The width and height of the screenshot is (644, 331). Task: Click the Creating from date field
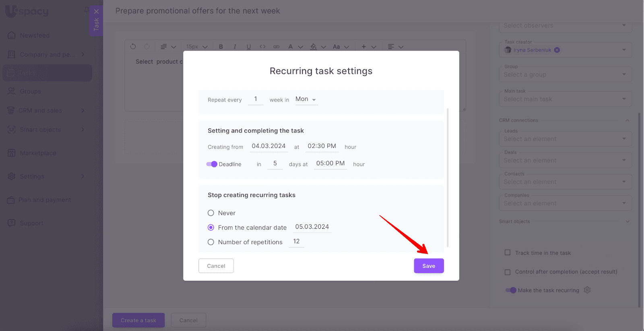[268, 146]
